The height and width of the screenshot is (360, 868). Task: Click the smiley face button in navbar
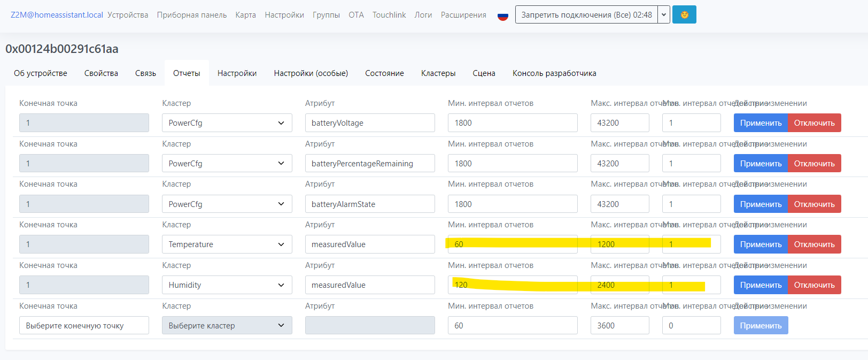pyautogui.click(x=684, y=15)
